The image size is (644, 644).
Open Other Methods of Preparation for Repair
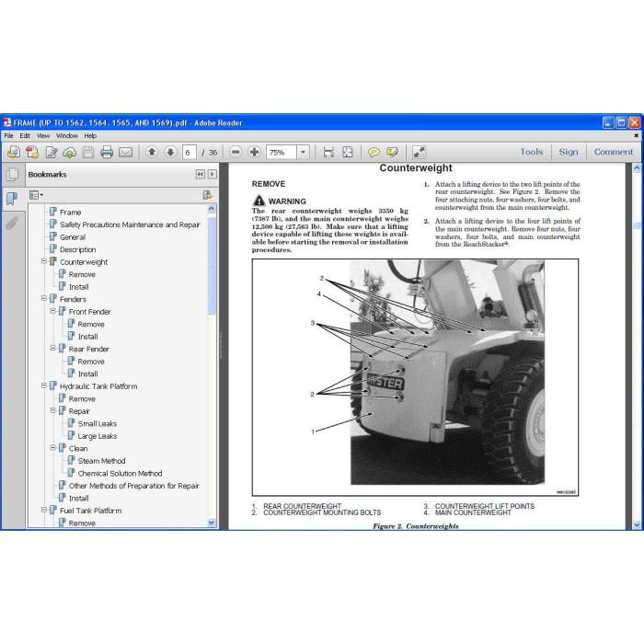coord(133,486)
